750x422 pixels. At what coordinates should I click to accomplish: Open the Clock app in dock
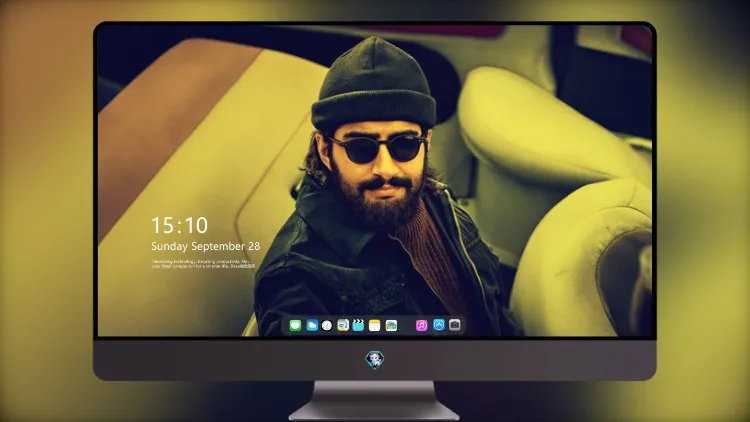(x=327, y=325)
